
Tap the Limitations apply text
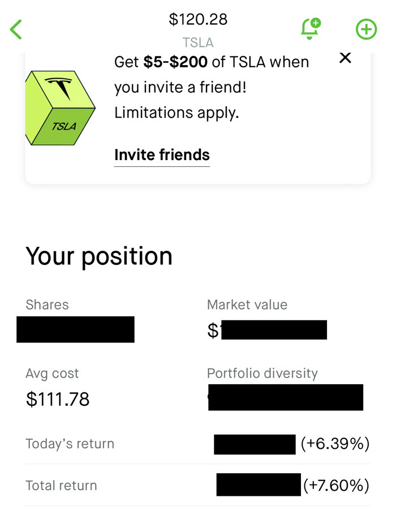pyautogui.click(x=177, y=113)
